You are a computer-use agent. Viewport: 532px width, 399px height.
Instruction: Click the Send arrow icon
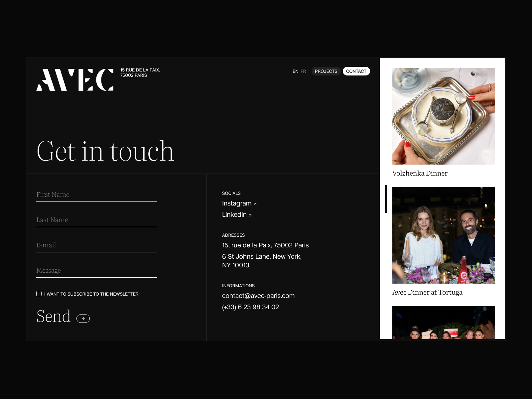click(x=83, y=319)
